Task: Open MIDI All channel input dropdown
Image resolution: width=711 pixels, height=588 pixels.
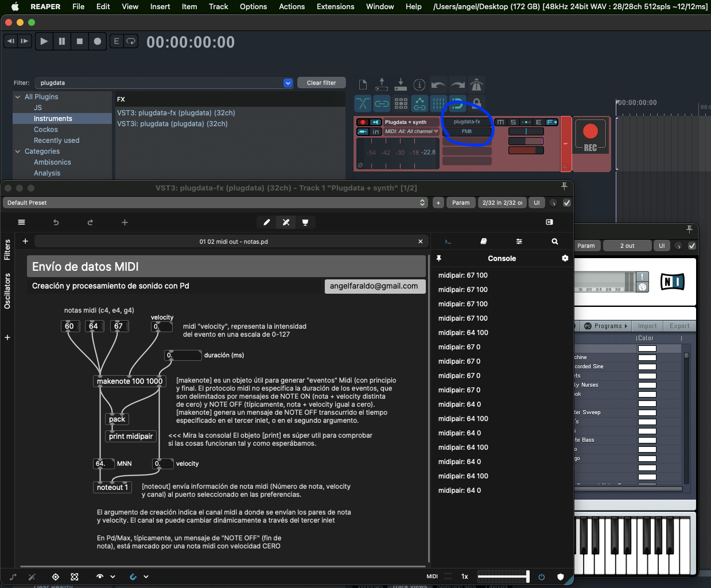Action: tap(411, 131)
